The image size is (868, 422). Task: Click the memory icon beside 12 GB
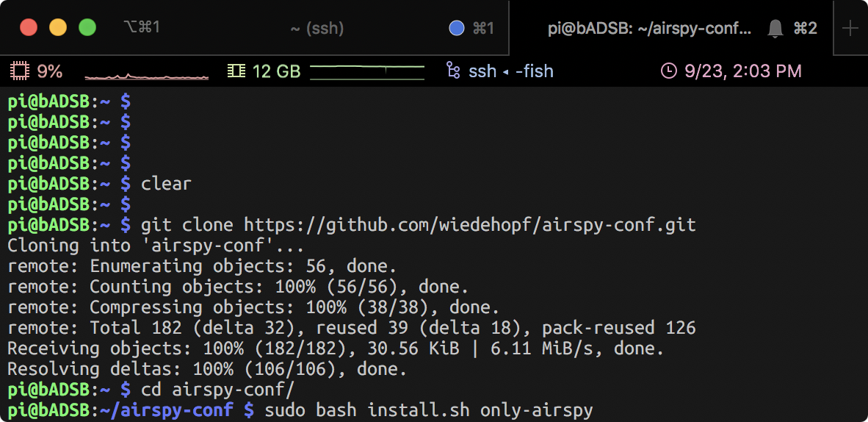pyautogui.click(x=236, y=71)
